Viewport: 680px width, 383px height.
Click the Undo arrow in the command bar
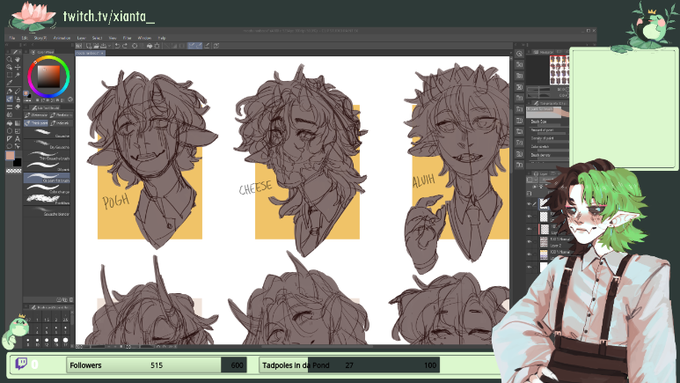coord(117,46)
